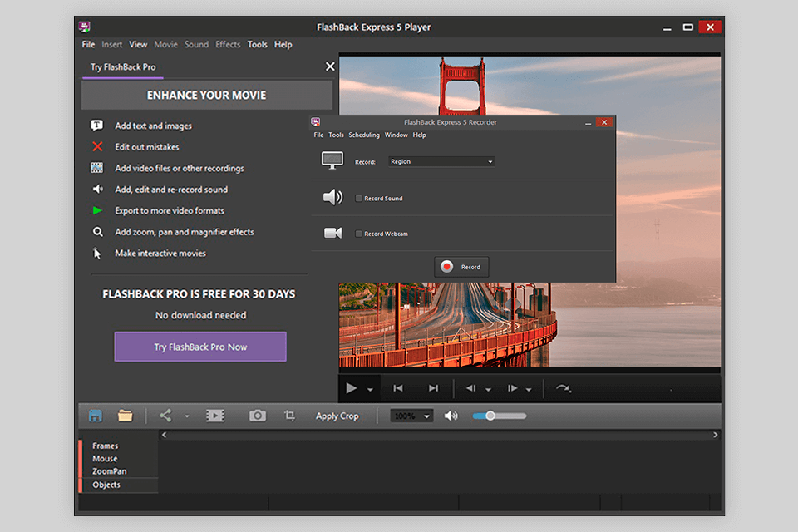The image size is (798, 532).
Task: Select the Mouse timeline track
Action: tap(105, 459)
